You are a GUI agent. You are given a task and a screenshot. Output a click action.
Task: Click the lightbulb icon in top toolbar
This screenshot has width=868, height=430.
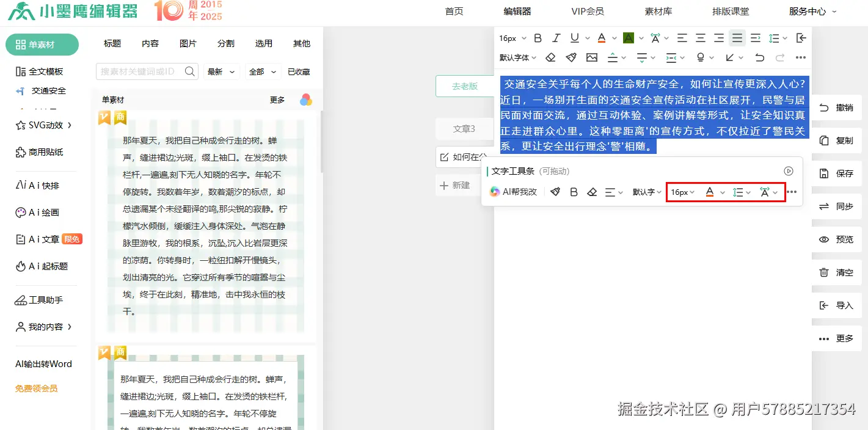tap(701, 57)
